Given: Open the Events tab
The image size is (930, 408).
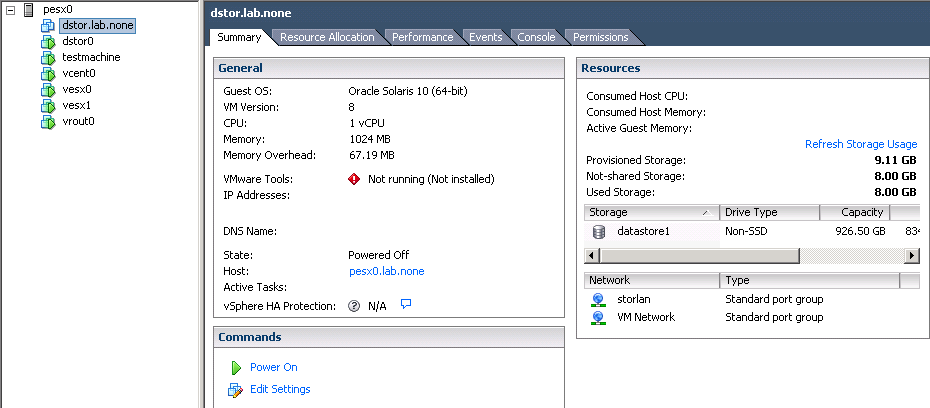Looking at the screenshot, I should pyautogui.click(x=486, y=37).
